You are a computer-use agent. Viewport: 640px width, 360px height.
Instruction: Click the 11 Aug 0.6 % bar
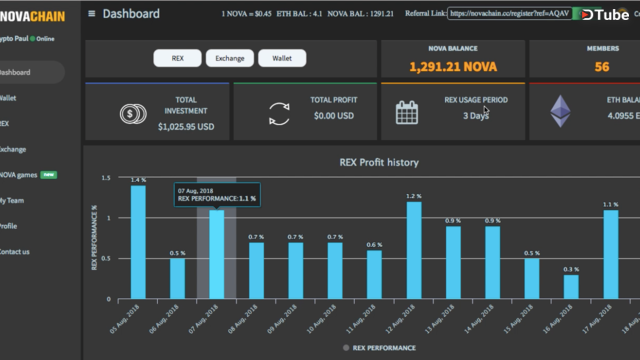click(x=374, y=275)
